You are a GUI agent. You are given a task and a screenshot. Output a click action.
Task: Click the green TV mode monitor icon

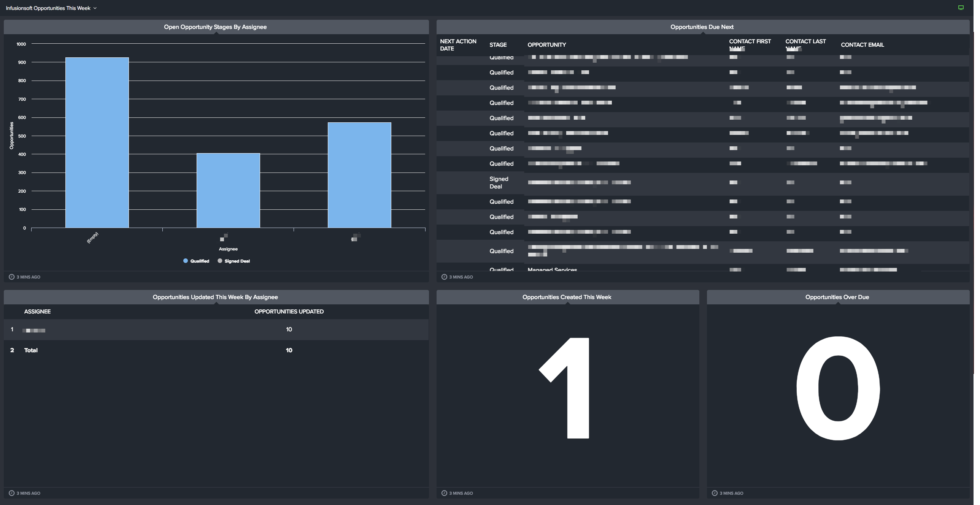pos(961,8)
